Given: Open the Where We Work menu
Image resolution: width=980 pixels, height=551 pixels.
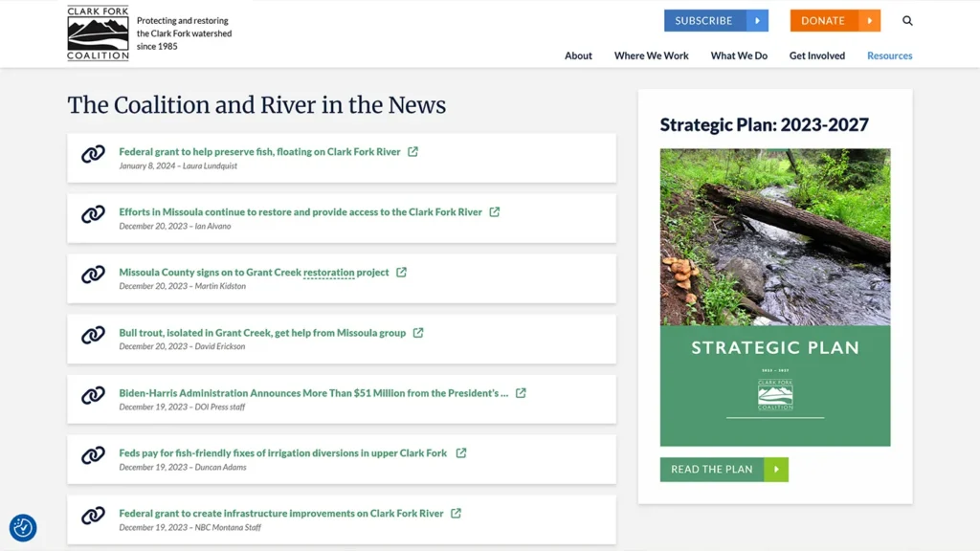Looking at the screenshot, I should tap(651, 55).
